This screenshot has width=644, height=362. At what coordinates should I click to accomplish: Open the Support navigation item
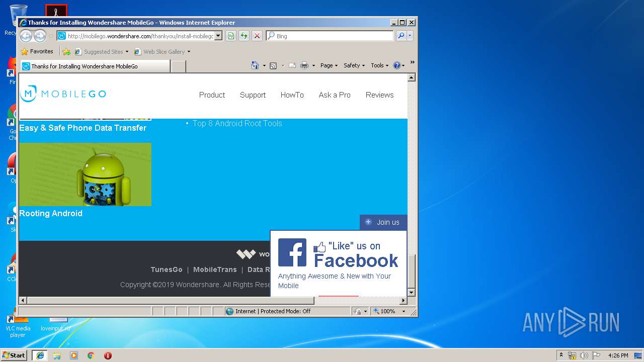click(x=253, y=95)
